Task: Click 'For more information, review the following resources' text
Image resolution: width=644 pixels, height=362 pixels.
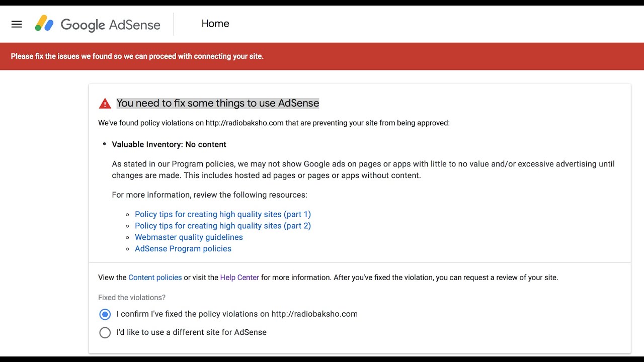Action: pyautogui.click(x=209, y=195)
